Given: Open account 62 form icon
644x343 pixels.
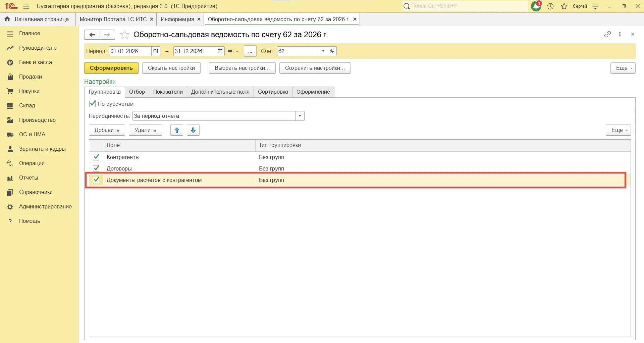Looking at the screenshot, I should click(332, 51).
